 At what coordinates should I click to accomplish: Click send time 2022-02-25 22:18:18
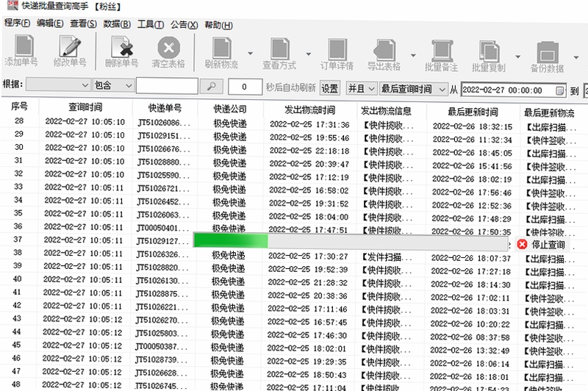point(309,151)
